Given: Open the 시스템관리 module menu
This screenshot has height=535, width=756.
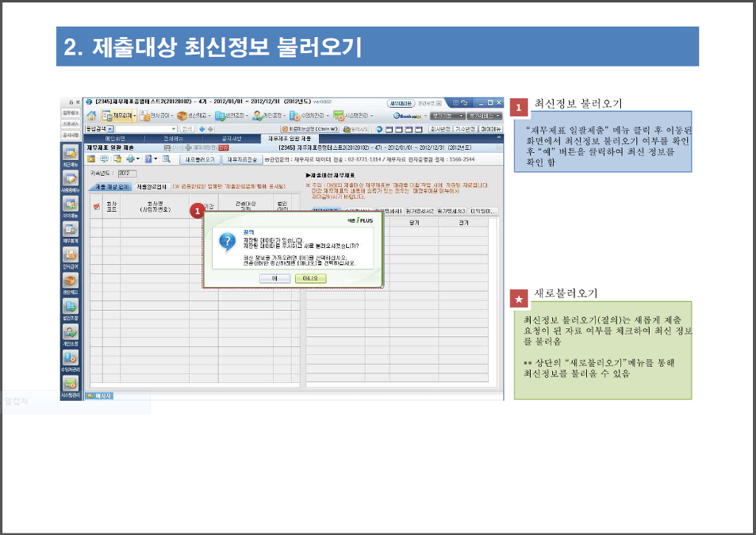Looking at the screenshot, I should point(354,116).
